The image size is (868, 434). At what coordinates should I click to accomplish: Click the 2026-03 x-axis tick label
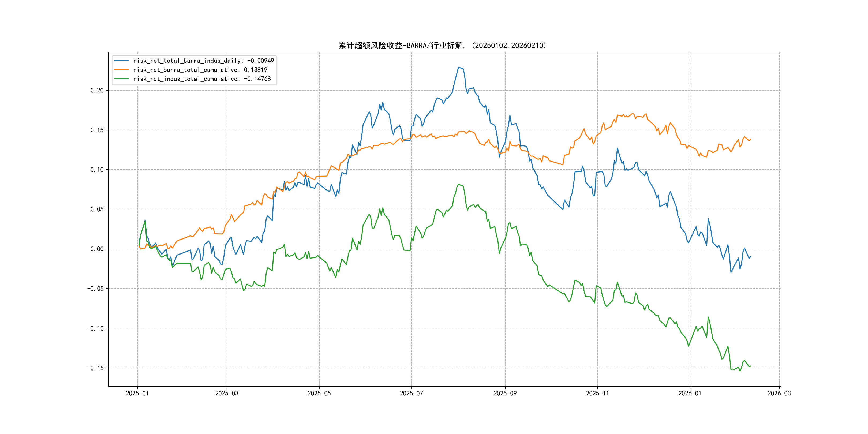click(x=779, y=393)
